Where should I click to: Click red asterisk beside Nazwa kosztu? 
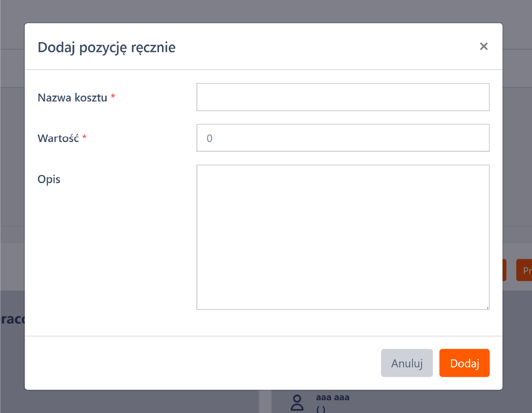(x=113, y=96)
